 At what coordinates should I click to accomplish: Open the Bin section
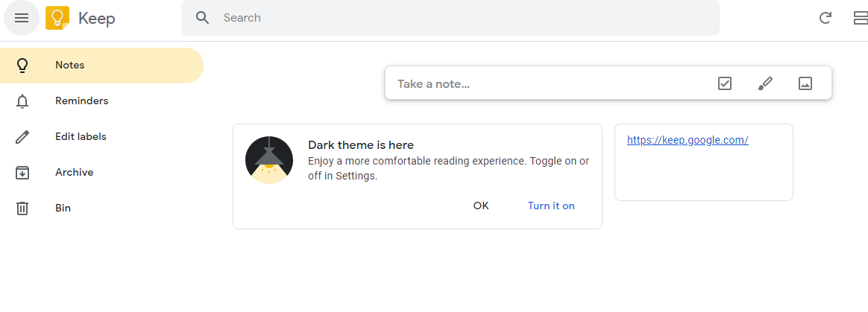point(102,208)
